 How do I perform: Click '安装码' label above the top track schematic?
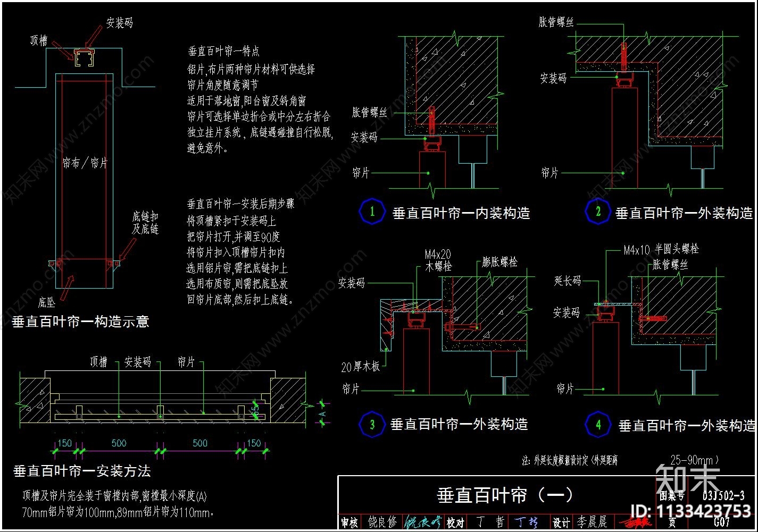tap(119, 23)
